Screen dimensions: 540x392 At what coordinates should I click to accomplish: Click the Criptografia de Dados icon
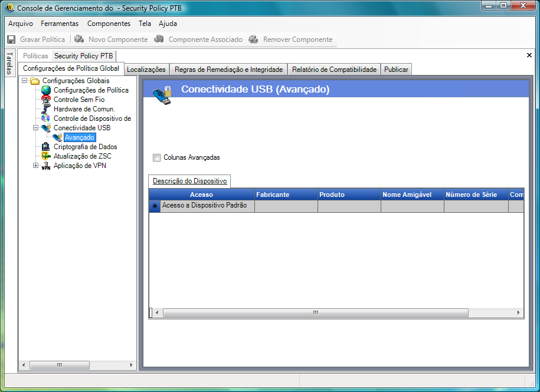(46, 147)
